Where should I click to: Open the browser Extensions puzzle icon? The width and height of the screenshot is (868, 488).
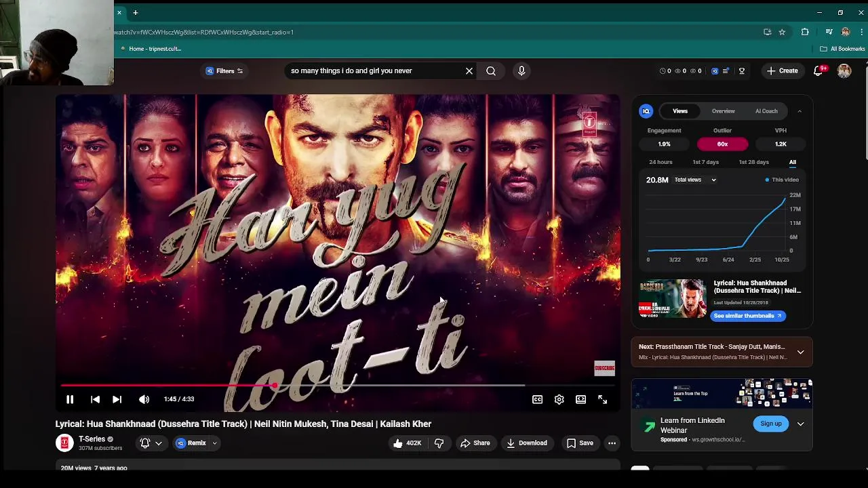(x=805, y=32)
